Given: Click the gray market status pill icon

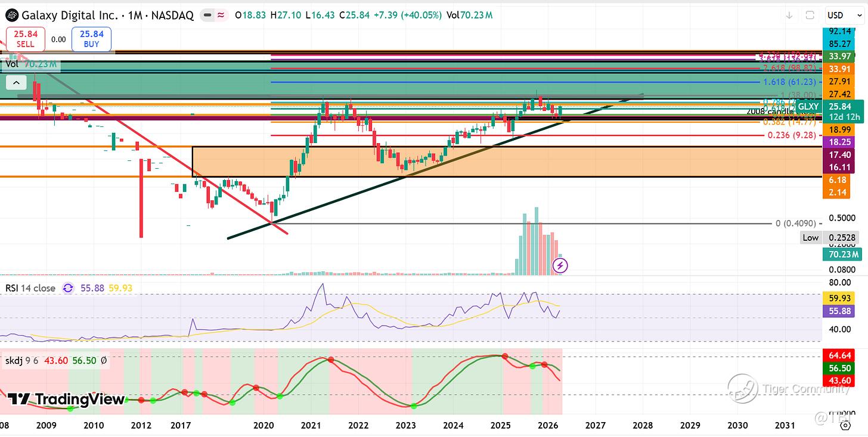Looking at the screenshot, I should pos(208,16).
